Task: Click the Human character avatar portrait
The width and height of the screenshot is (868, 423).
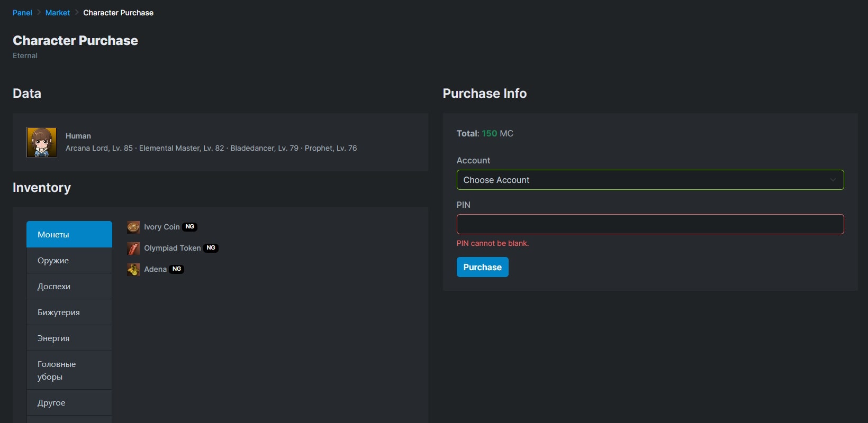Action: [42, 142]
